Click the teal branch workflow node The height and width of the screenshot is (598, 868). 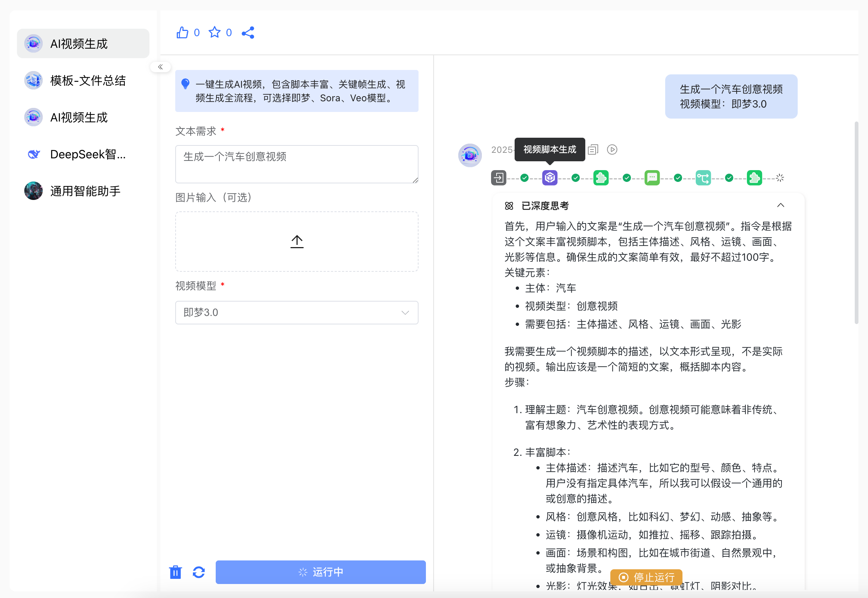pyautogui.click(x=703, y=177)
